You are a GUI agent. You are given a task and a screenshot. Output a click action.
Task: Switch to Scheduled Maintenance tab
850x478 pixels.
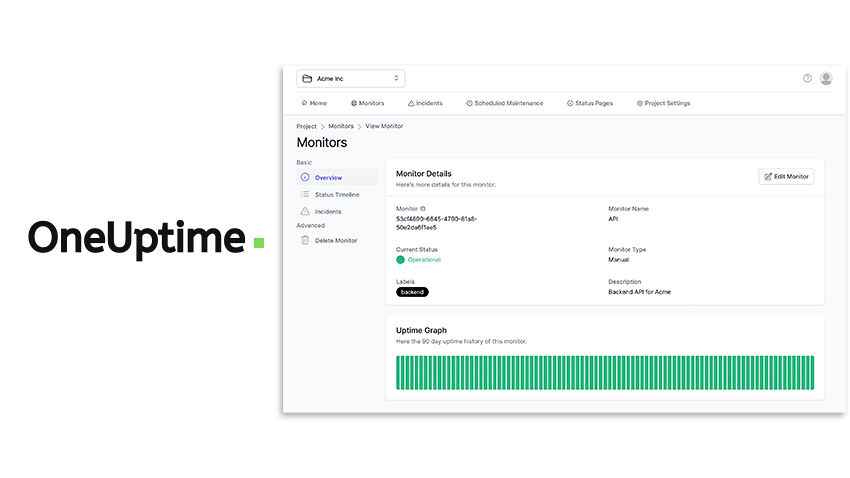pyautogui.click(x=505, y=103)
